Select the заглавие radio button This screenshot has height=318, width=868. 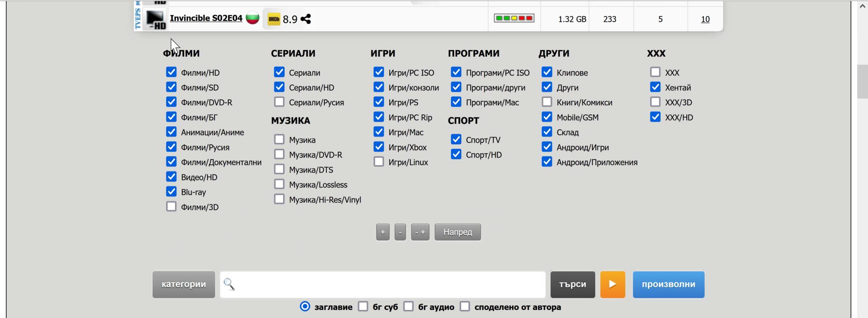point(305,307)
